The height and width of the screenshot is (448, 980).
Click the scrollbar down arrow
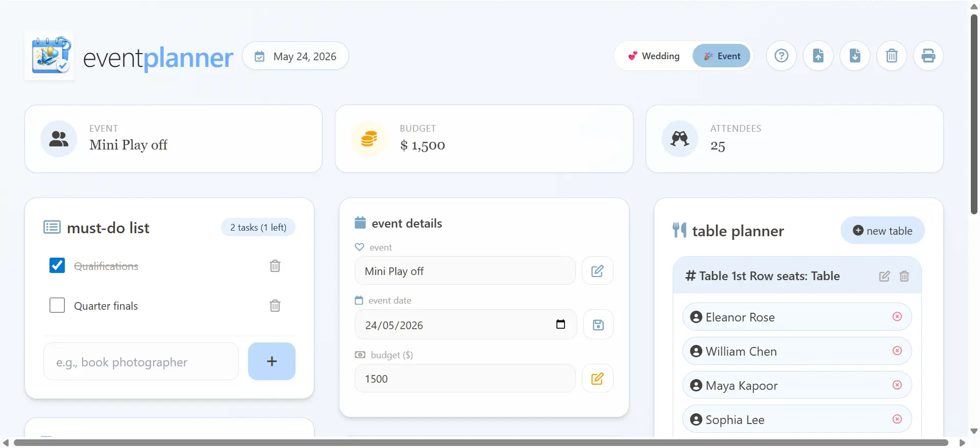click(974, 431)
